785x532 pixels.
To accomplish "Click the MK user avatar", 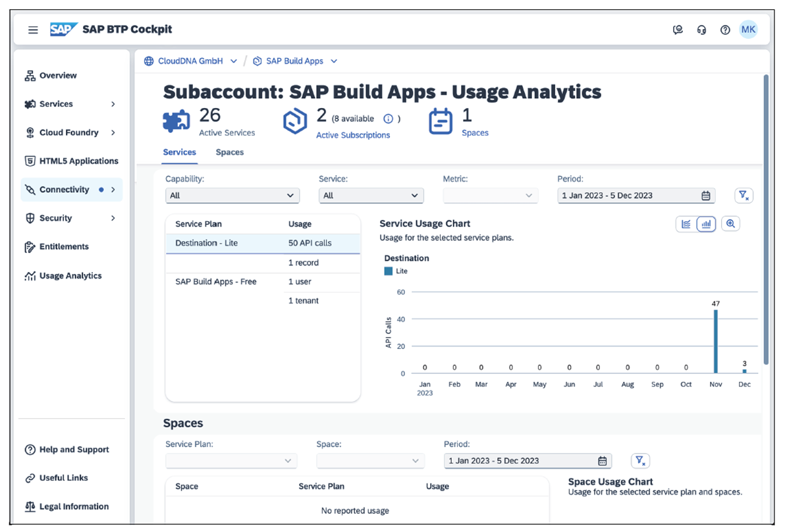I will coord(748,29).
